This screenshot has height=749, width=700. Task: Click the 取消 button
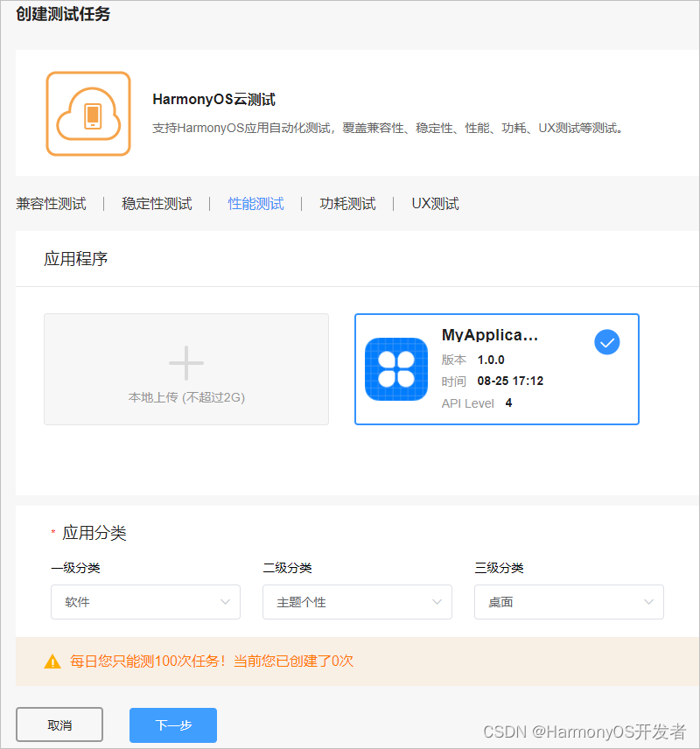(59, 725)
